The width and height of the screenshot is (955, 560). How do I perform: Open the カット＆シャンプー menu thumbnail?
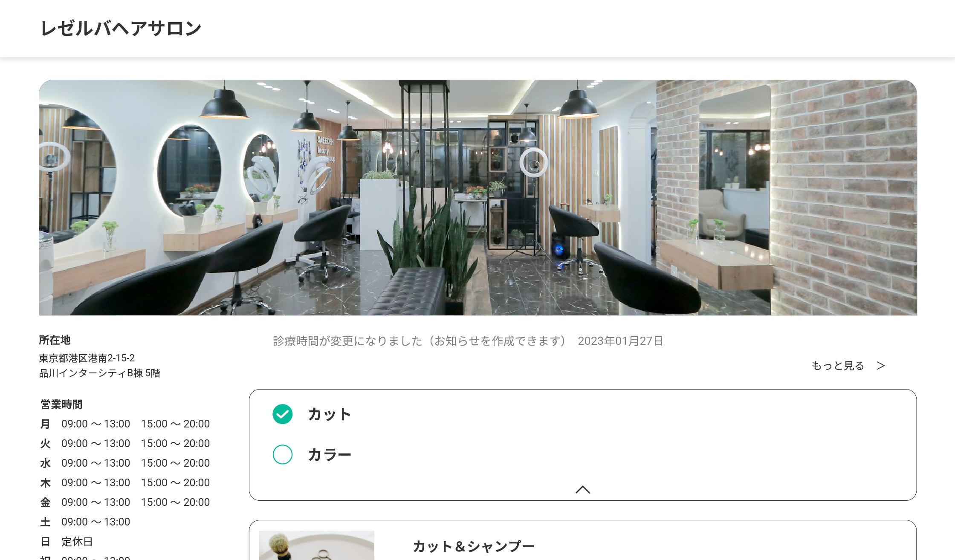click(x=317, y=545)
